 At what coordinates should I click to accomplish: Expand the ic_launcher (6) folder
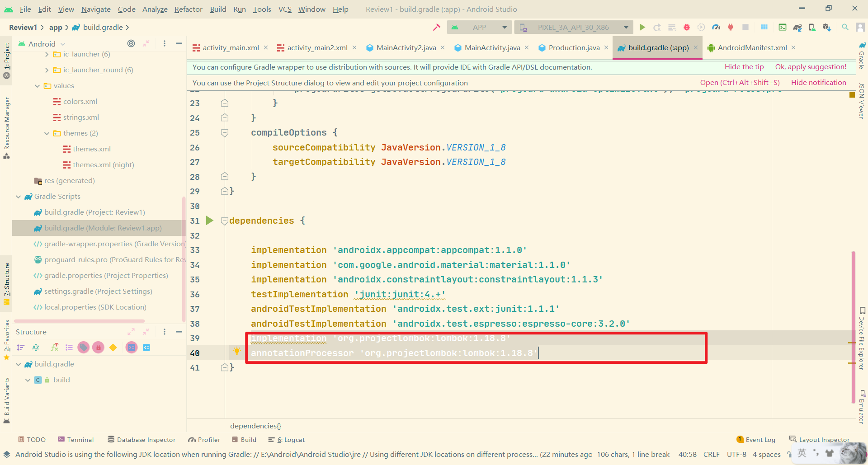[x=47, y=54]
